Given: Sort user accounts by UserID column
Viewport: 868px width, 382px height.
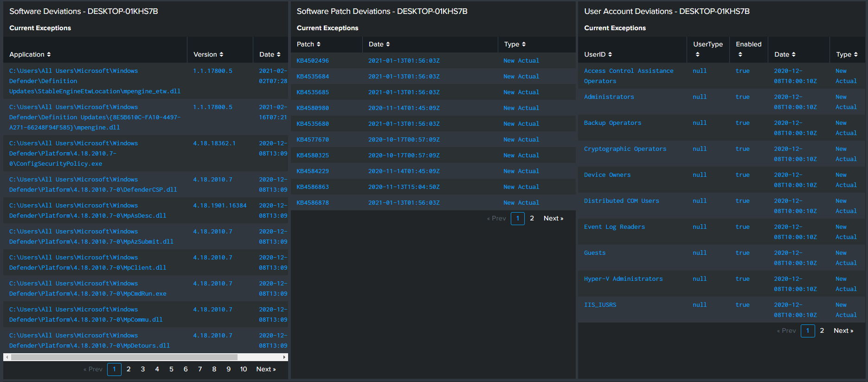Looking at the screenshot, I should point(598,54).
